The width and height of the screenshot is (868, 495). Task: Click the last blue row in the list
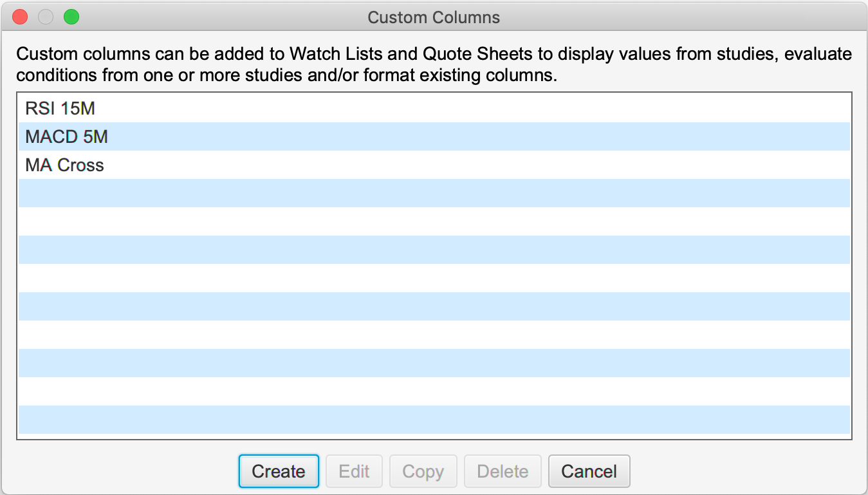[x=434, y=420]
